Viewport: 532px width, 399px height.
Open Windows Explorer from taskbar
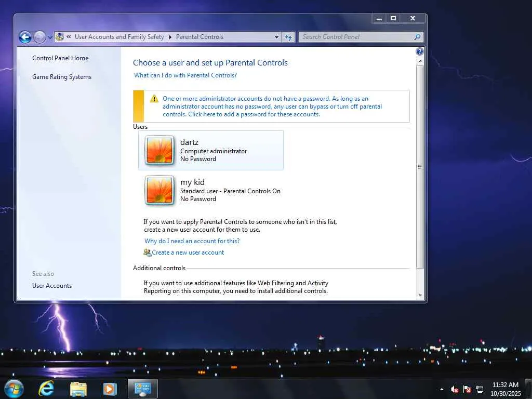[x=78, y=389]
